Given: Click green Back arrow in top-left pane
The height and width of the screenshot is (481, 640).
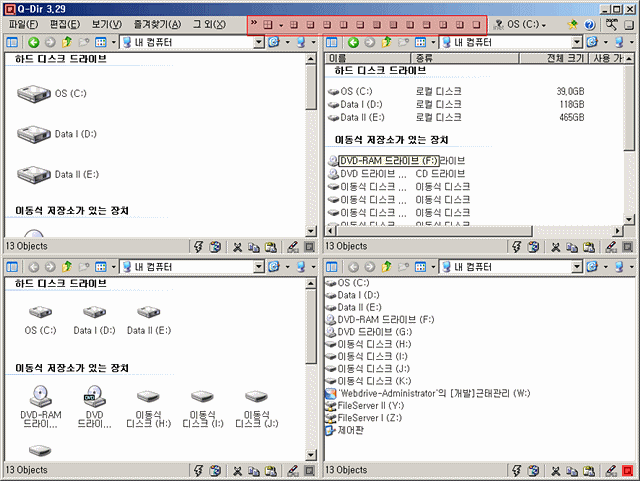Looking at the screenshot, I should (34, 43).
